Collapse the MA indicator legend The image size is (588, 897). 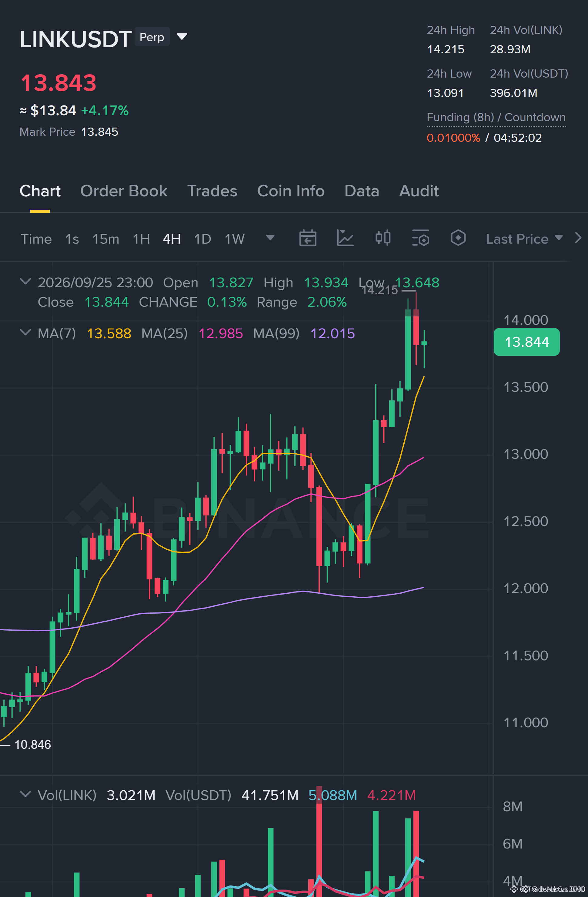[x=25, y=332]
